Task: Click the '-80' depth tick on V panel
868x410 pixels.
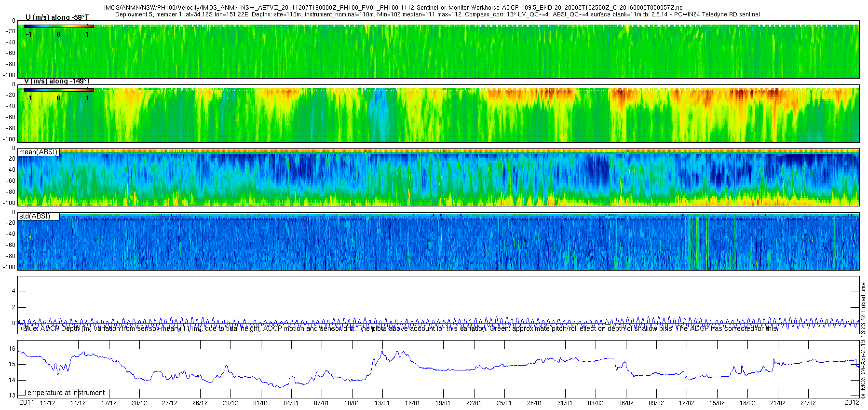Action: [11, 128]
